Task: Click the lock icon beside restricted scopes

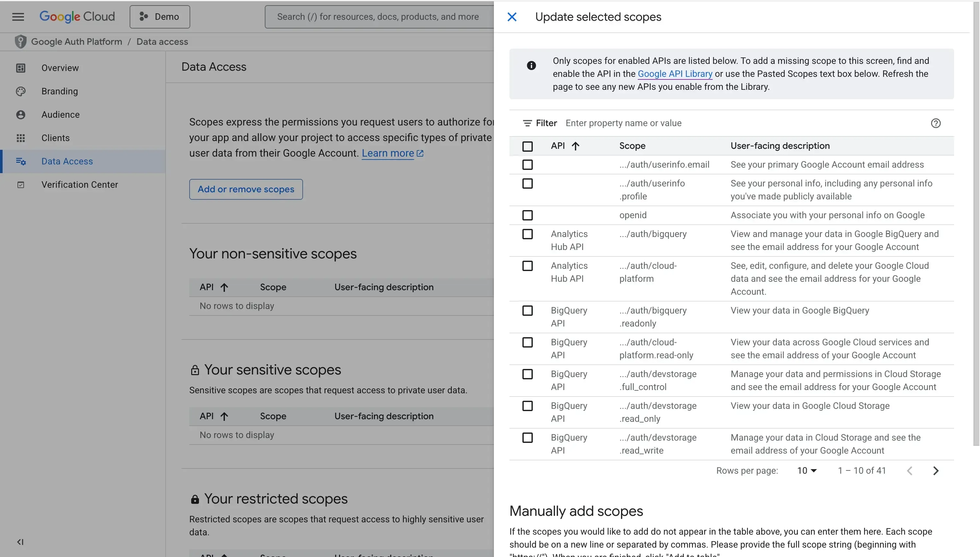Action: (x=195, y=499)
